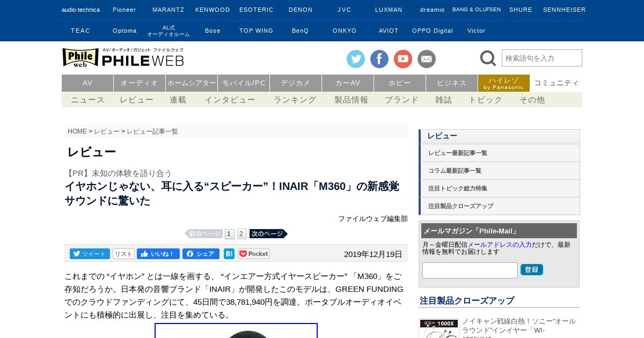This screenshot has width=644, height=338.
Task: Open 注目トピック総力特集 in the sidebar
Action: click(x=500, y=188)
